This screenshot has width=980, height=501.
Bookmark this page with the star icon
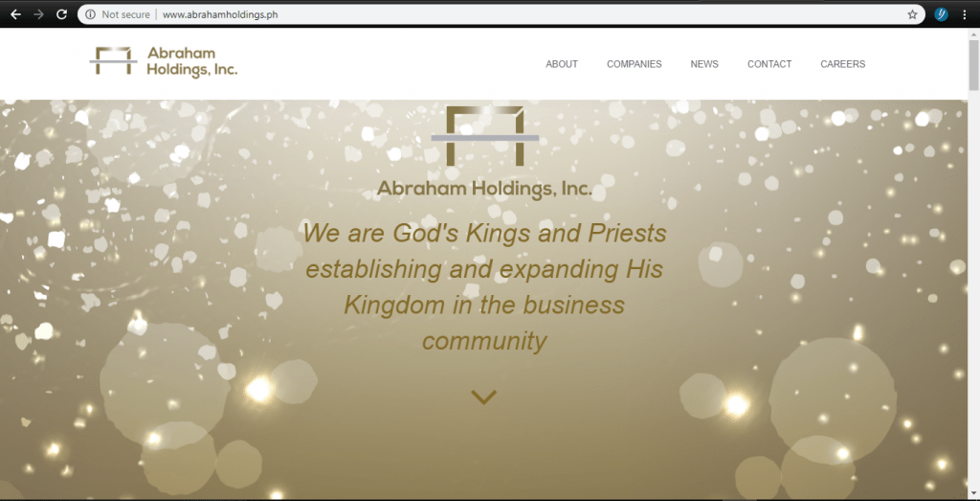[912, 14]
